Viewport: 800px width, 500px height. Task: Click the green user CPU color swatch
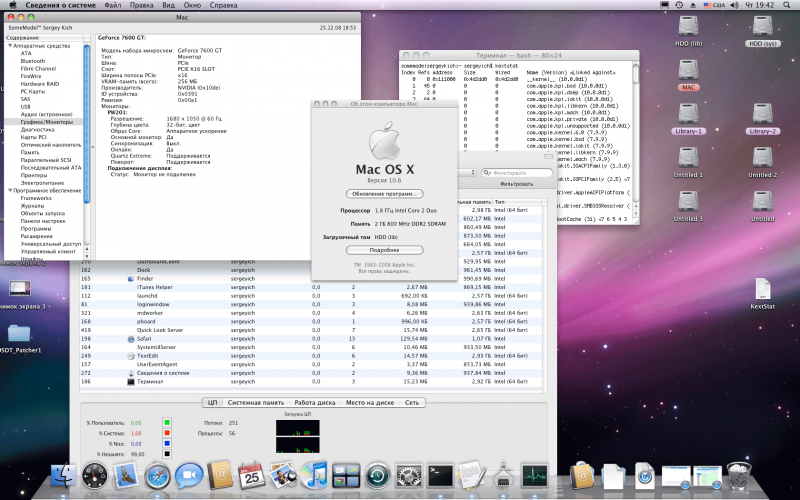(x=167, y=422)
